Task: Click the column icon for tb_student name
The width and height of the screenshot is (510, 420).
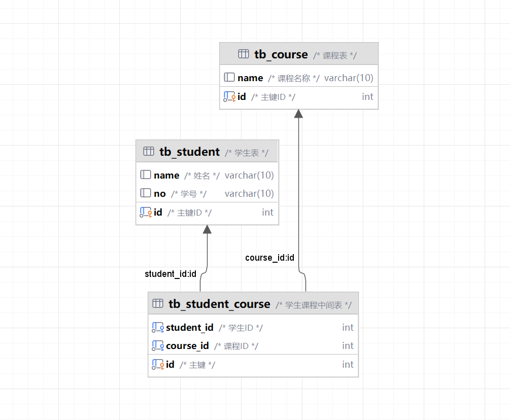Action: tap(146, 175)
